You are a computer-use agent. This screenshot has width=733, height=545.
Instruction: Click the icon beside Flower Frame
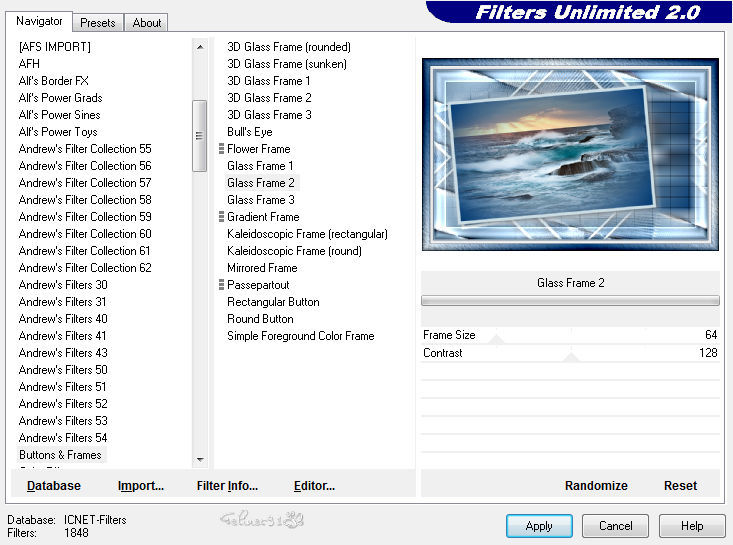(x=221, y=149)
